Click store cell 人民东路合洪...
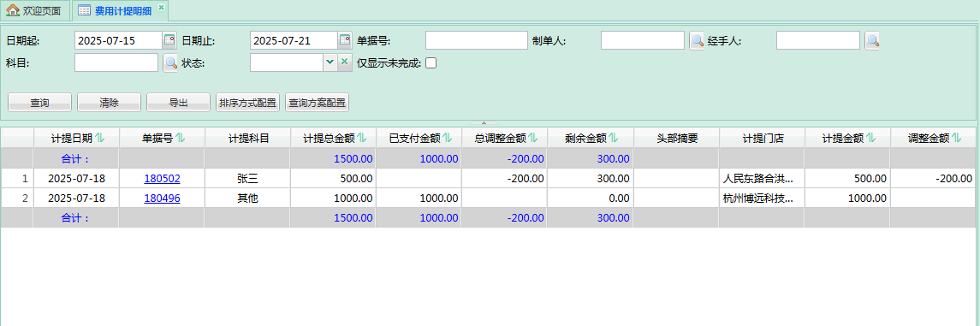The image size is (980, 326). pos(763,179)
